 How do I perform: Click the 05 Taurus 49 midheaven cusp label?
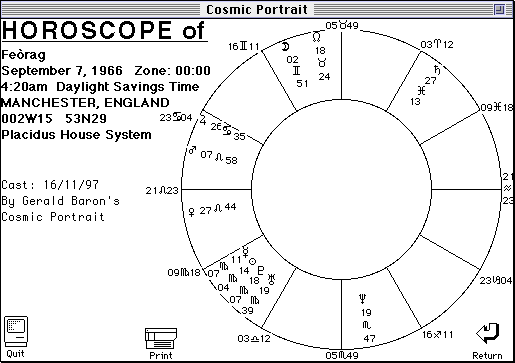click(342, 25)
